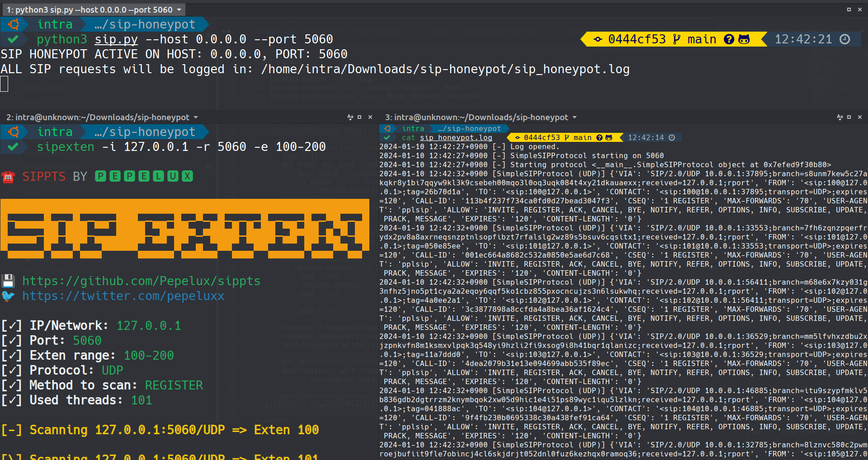868x460 pixels.
Task: Click the green checkmark before cat command
Action: 387,138
